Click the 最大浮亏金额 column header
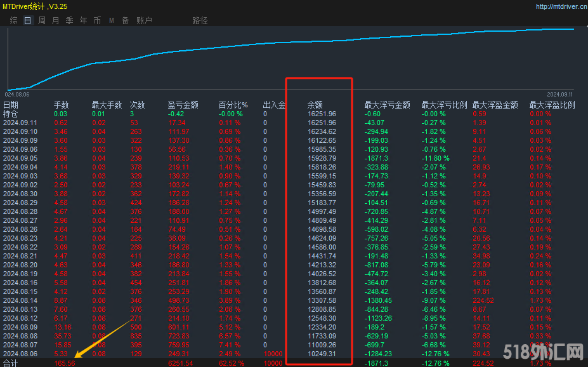Image resolution: width=588 pixels, height=367 pixels. click(x=388, y=105)
